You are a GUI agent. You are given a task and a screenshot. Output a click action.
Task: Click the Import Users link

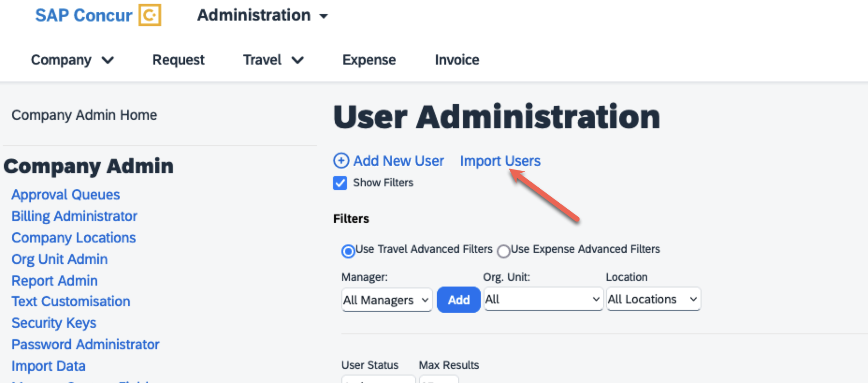500,161
